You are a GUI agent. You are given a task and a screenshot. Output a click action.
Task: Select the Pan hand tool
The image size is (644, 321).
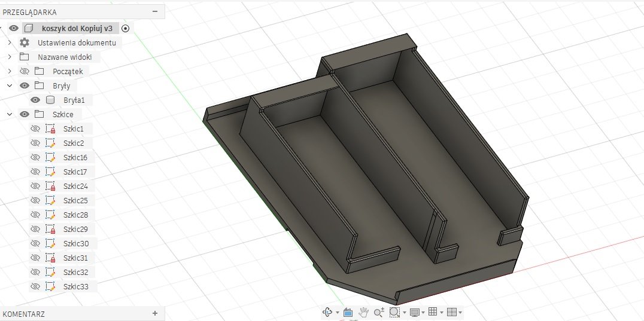point(363,312)
